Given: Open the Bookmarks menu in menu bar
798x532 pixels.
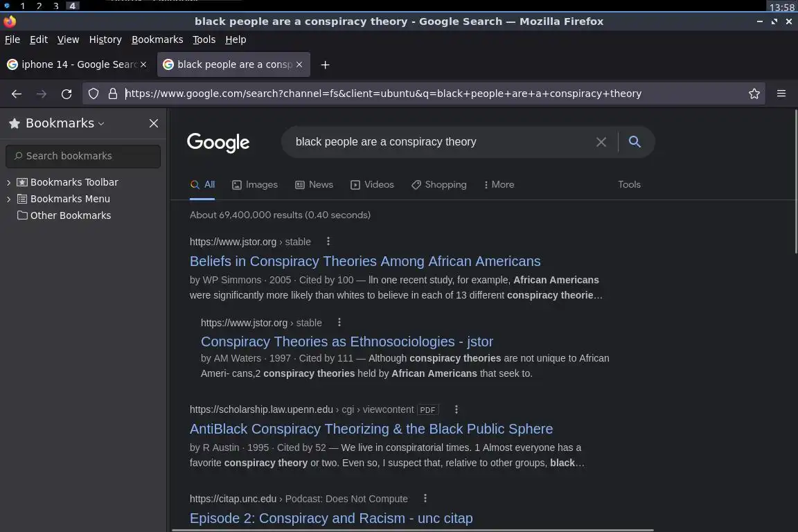Looking at the screenshot, I should pyautogui.click(x=157, y=39).
